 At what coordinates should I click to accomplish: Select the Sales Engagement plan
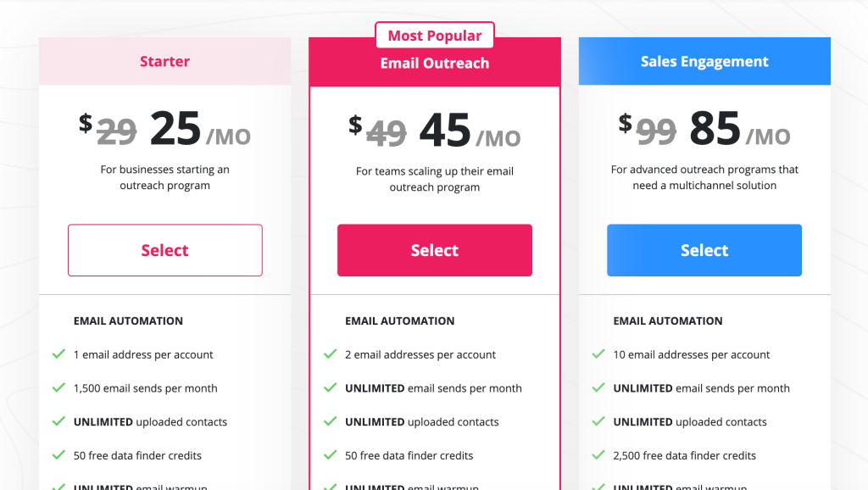coord(704,250)
